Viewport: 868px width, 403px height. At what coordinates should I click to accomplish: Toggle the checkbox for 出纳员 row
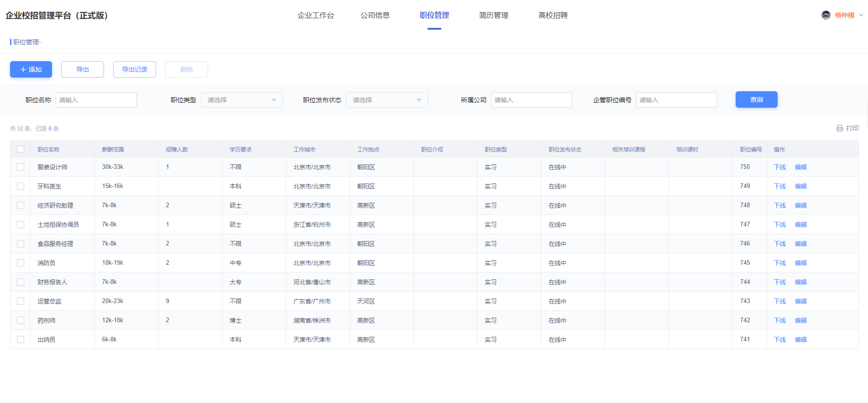pos(21,340)
